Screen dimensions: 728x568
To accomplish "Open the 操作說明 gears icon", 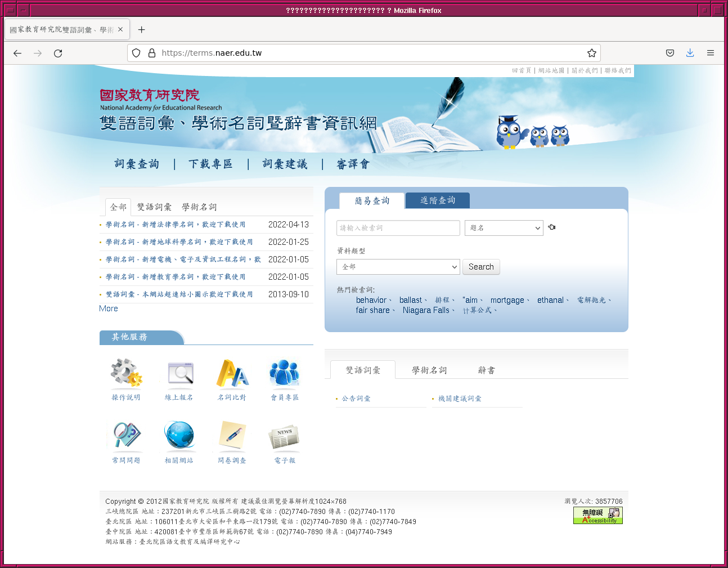I will tap(126, 373).
